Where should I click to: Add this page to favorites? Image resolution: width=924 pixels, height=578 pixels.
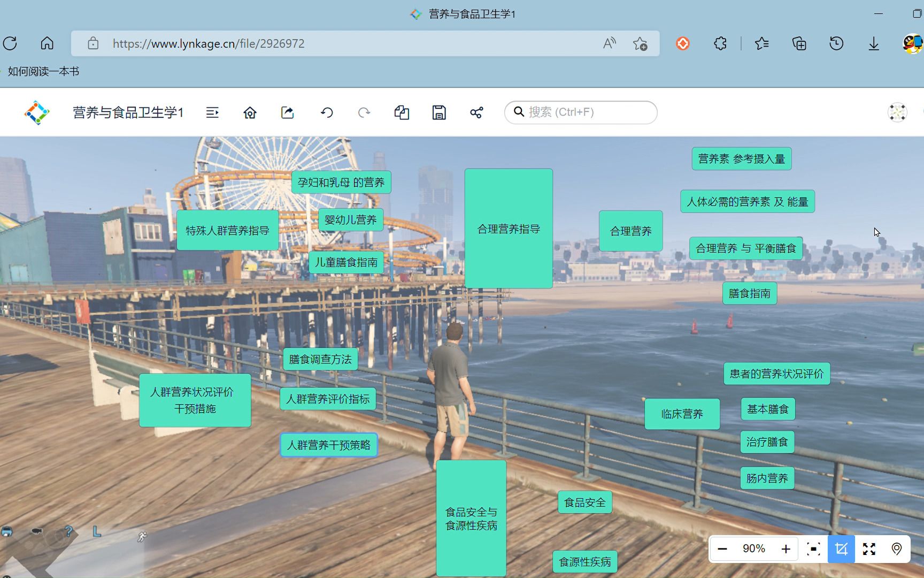coord(640,43)
